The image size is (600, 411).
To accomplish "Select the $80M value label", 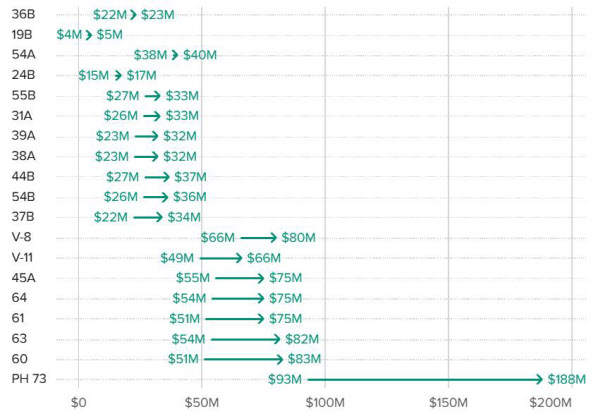I will [x=298, y=238].
